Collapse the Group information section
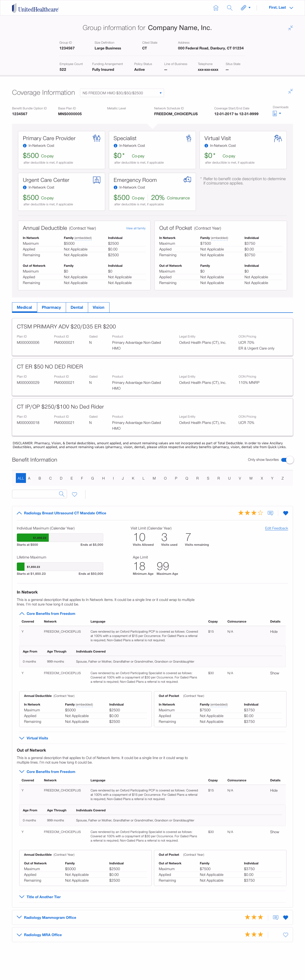The image size is (305, 980). [x=291, y=28]
